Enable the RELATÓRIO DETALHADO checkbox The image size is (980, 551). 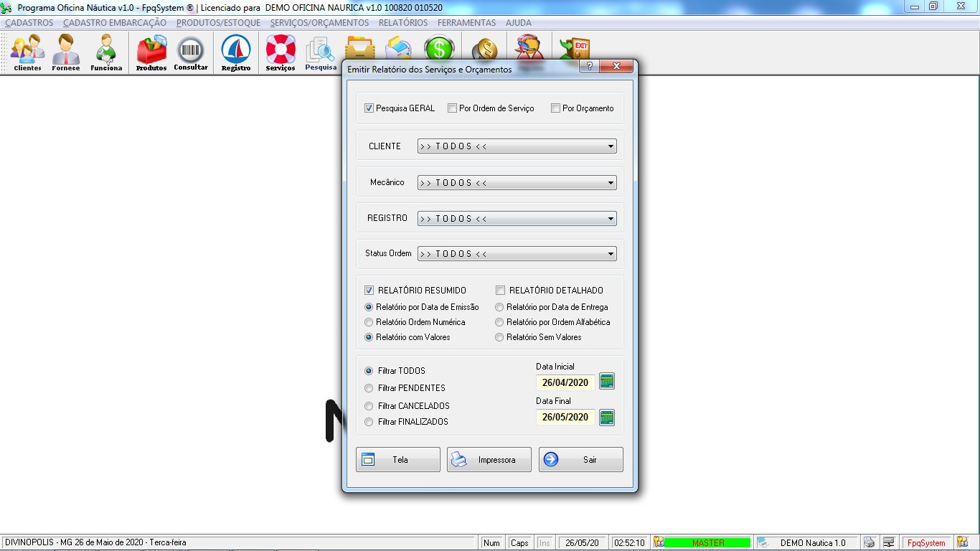tap(500, 291)
